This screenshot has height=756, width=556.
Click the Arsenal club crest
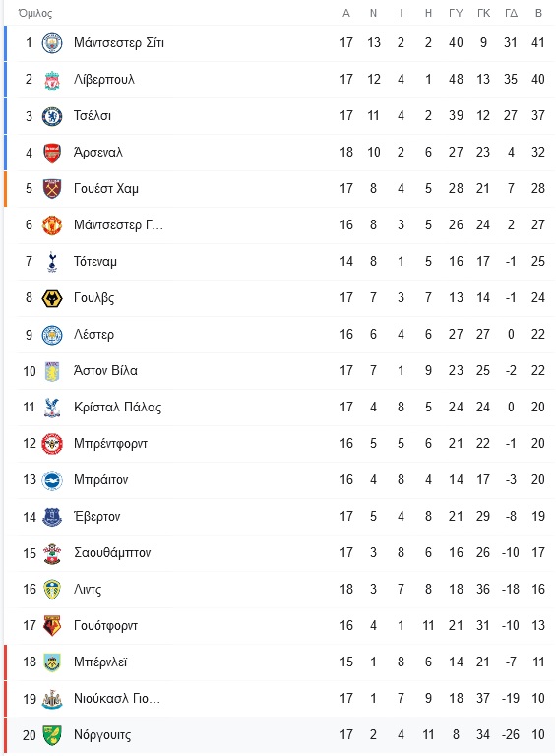click(x=52, y=153)
